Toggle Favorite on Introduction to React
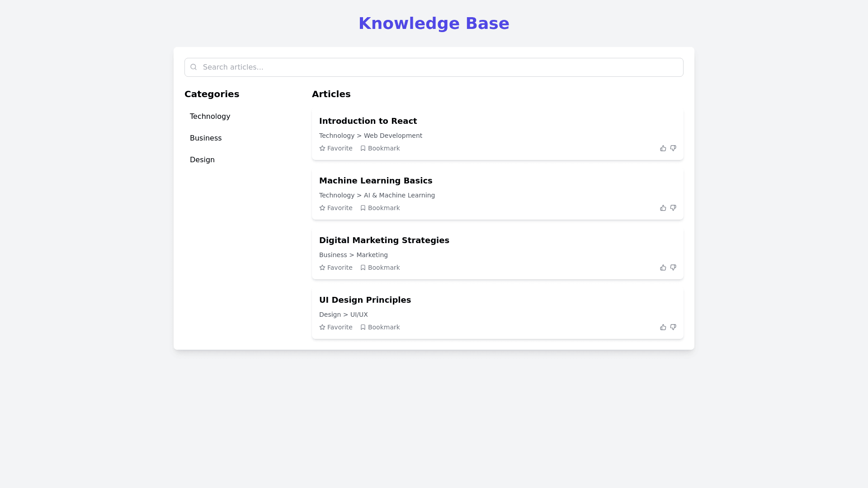 click(x=336, y=148)
